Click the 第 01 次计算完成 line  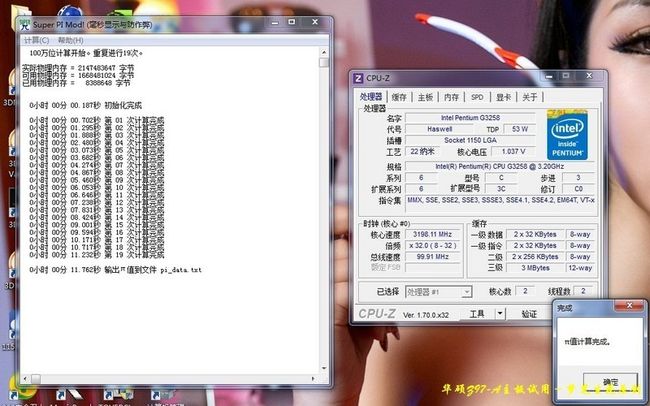point(97,121)
